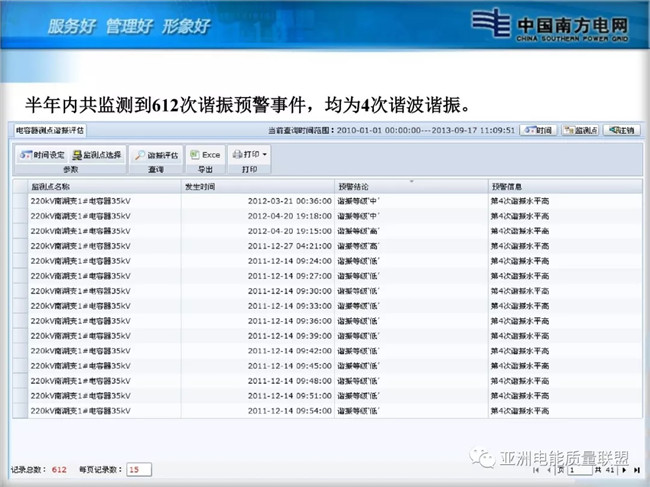Click the records-per-page input field showing 15

point(139,469)
